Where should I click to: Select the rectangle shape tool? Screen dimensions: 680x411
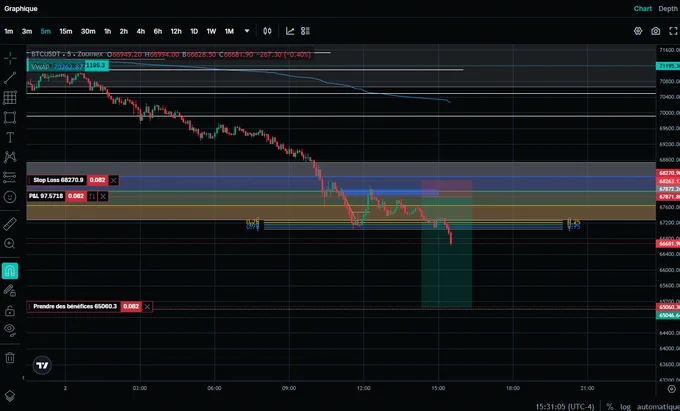[x=10, y=117]
